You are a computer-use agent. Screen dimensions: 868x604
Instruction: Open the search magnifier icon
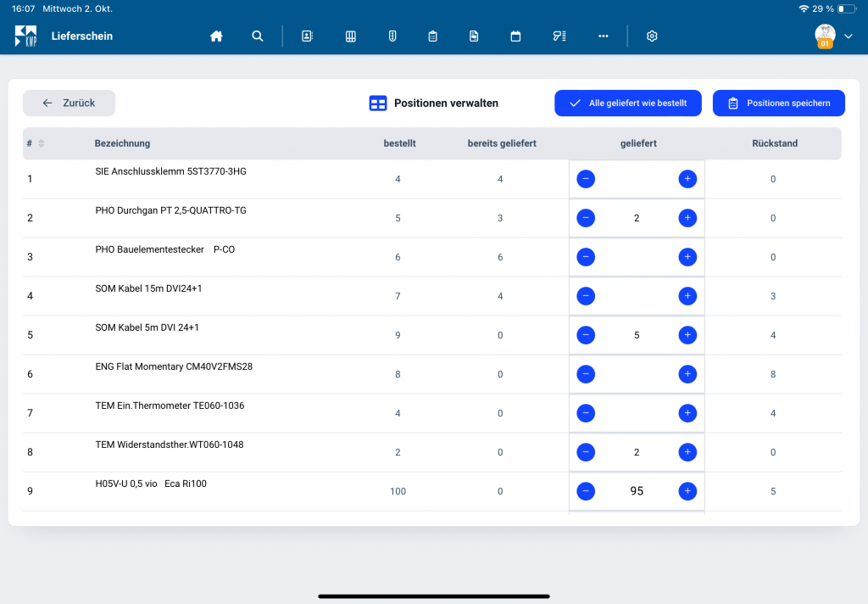click(x=258, y=36)
